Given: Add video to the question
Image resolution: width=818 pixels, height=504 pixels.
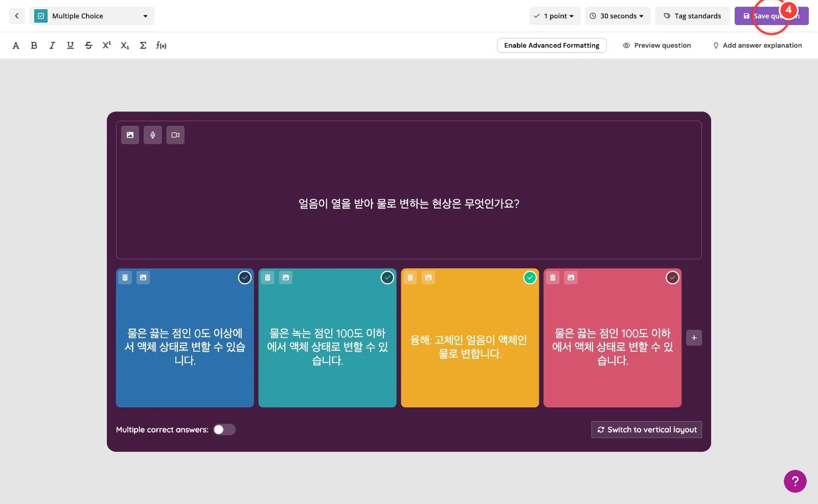Looking at the screenshot, I should [175, 135].
